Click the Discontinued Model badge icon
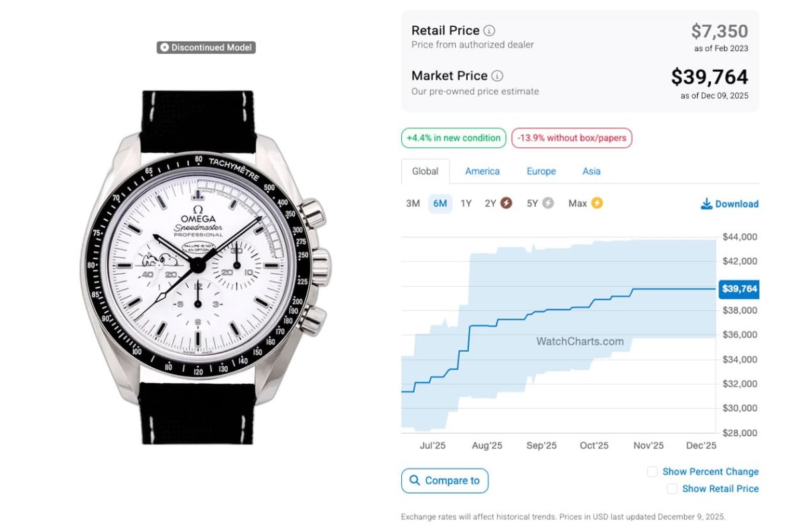 click(x=164, y=48)
